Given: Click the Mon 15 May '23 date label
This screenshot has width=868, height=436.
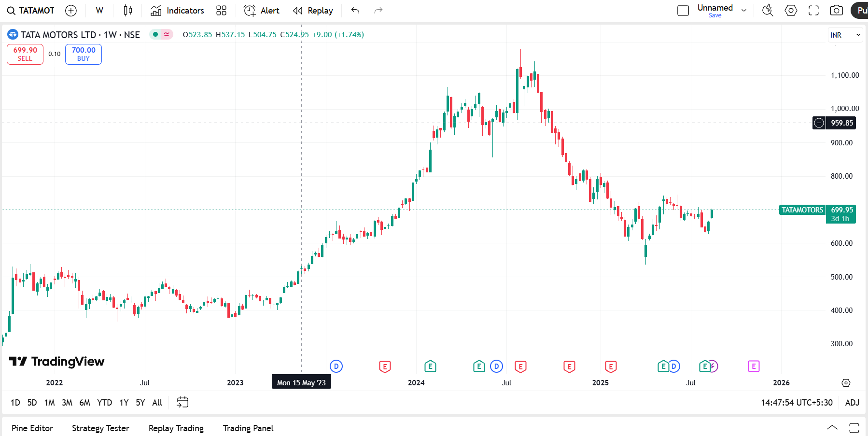Looking at the screenshot, I should click(301, 382).
